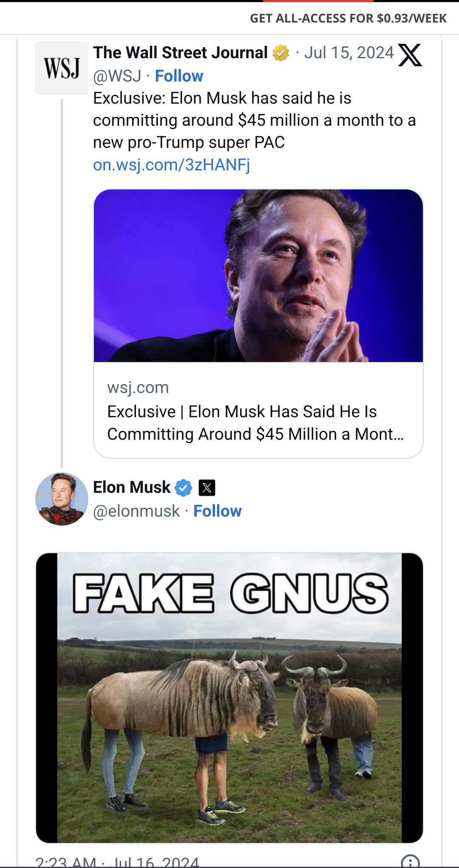Click the @WSJ handle
This screenshot has width=459, height=868.
tap(117, 76)
